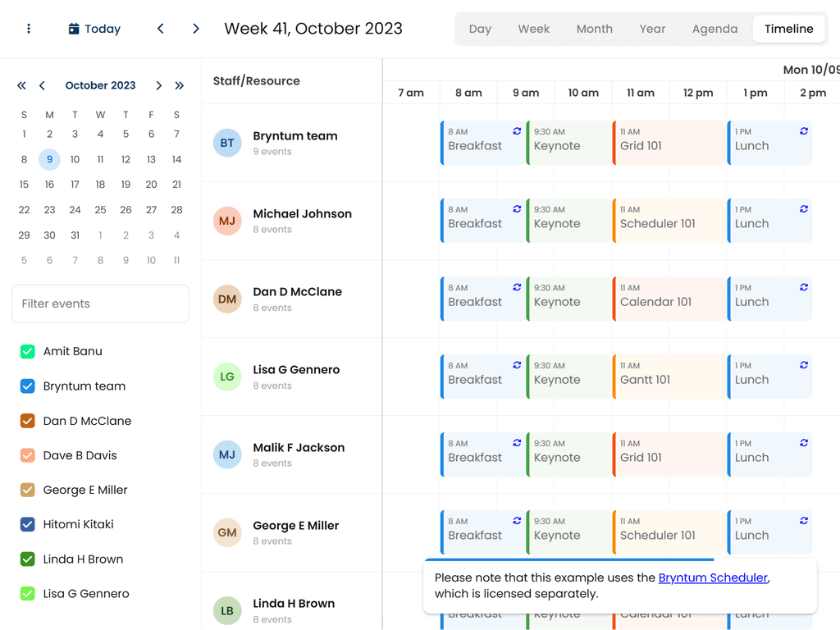The height and width of the screenshot is (630, 840).
Task: Click the BT avatar for Bryntum team
Action: [227, 143]
